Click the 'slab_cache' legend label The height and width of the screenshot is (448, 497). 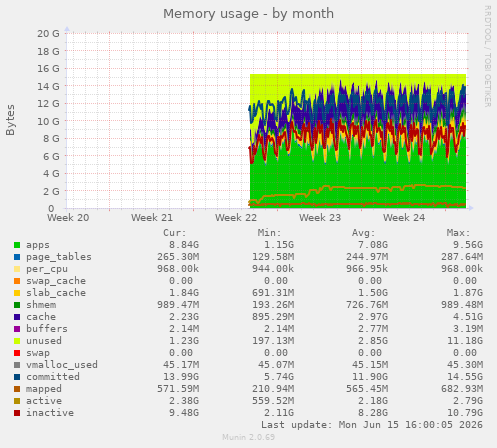click(x=56, y=293)
